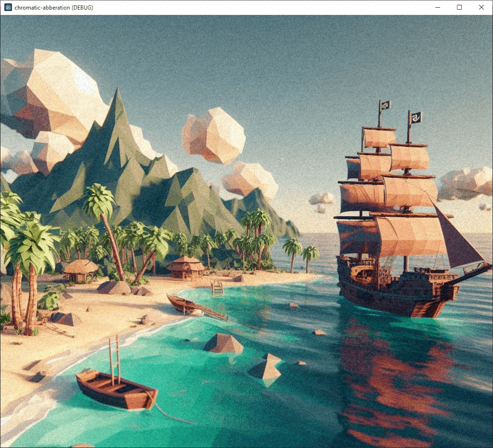The height and width of the screenshot is (448, 493).
Task: Click the pirate flag atop the main mast
Action: click(385, 105)
